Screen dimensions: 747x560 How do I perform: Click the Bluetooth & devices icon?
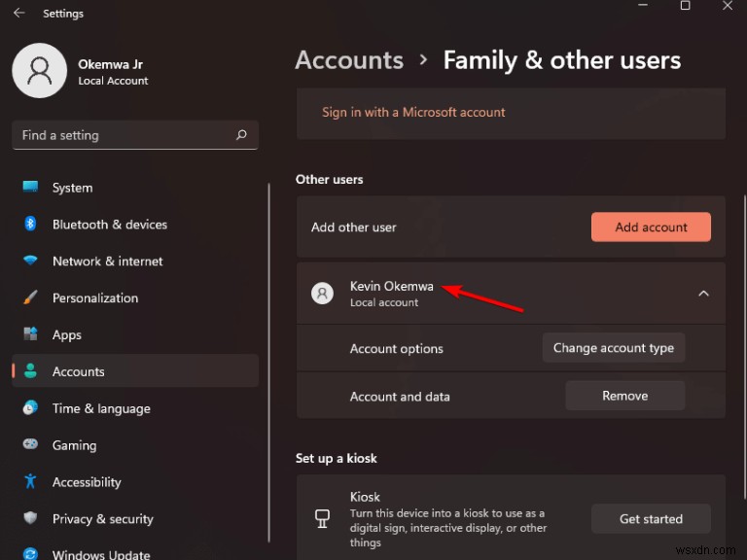tap(30, 225)
